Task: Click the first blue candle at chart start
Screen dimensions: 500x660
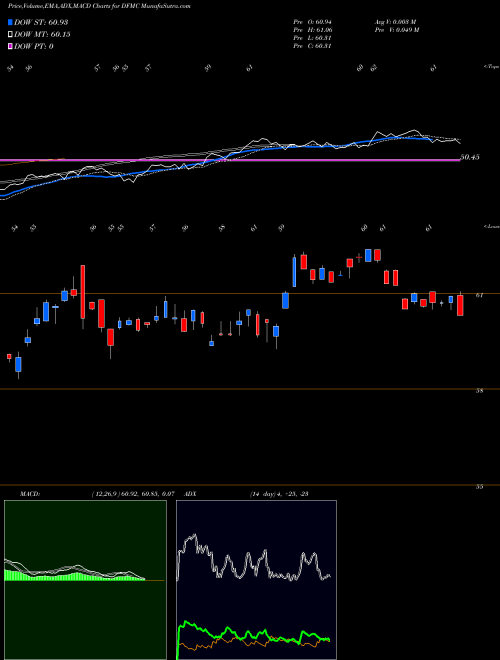Action: pyautogui.click(x=18, y=365)
